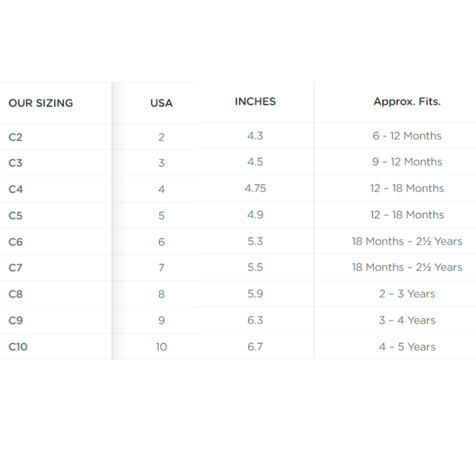
Task: Click the USA column header
Action: pyautogui.click(x=161, y=103)
